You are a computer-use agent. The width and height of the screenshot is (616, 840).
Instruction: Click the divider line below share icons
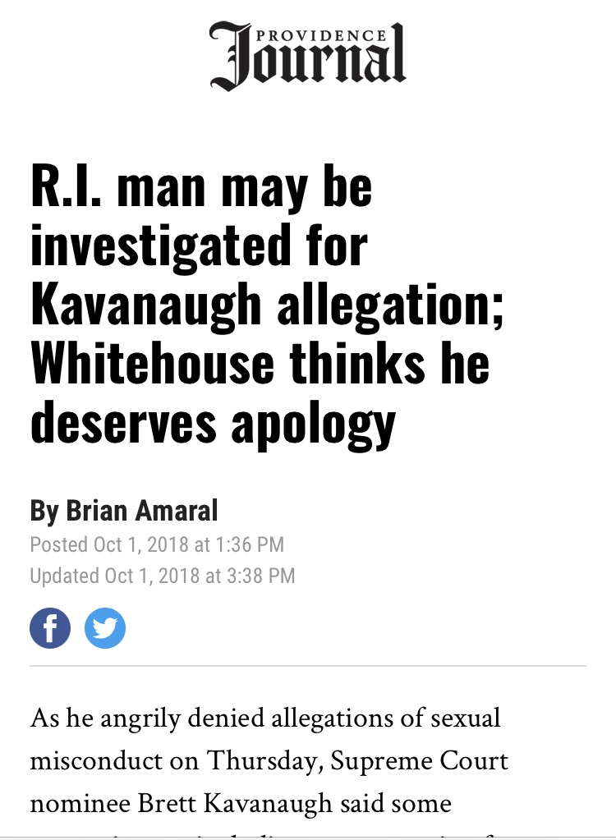click(x=307, y=665)
